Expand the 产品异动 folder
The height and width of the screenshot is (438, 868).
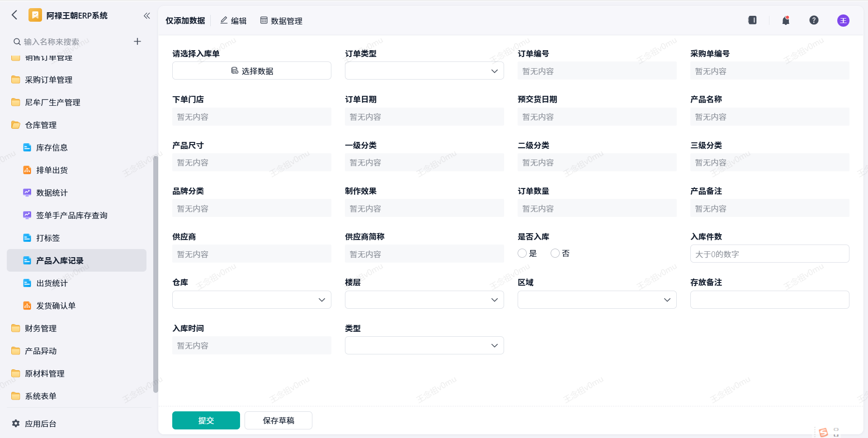pyautogui.click(x=77, y=351)
